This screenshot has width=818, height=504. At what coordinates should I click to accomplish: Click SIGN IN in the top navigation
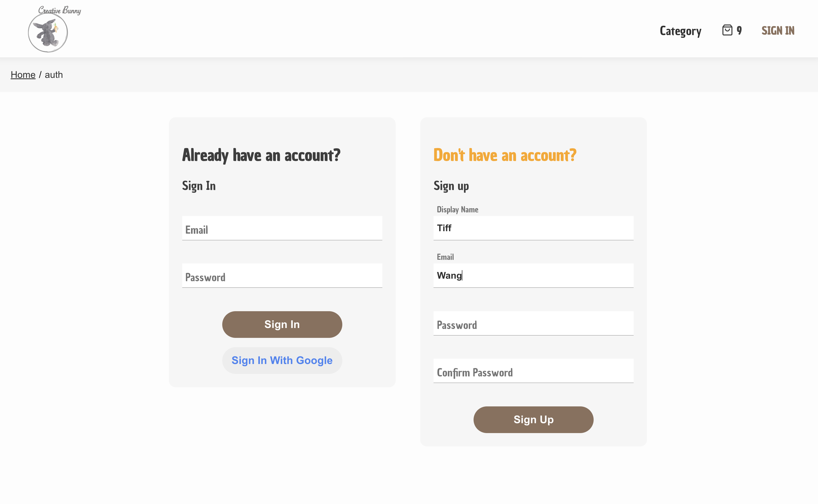[x=778, y=31]
